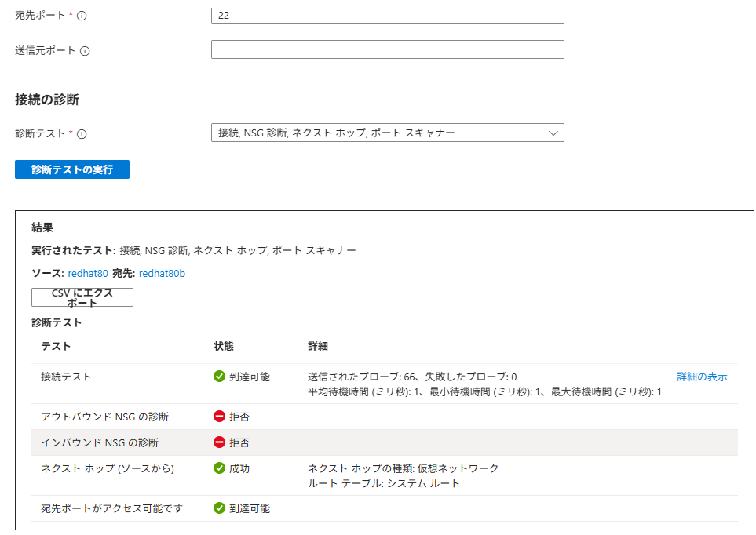756x535 pixels.
Task: Click text 送信されたプローブ: 66、失敗したプローブ: 0
Action: (x=412, y=377)
